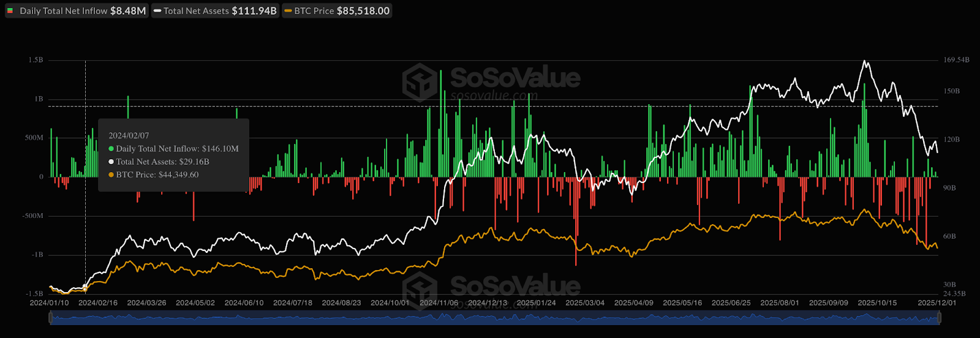980x338 pixels.
Task: Click the sosovalue.com watermark text
Action: pos(494,96)
